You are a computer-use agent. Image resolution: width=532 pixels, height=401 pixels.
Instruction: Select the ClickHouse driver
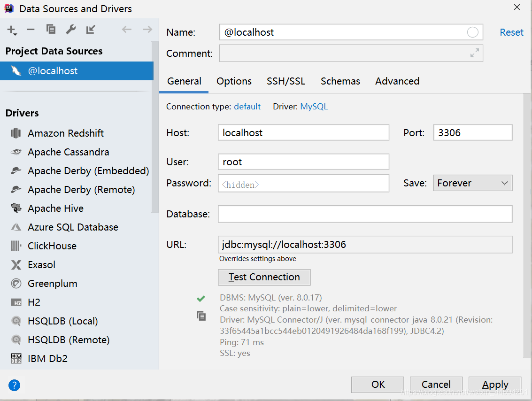point(53,246)
